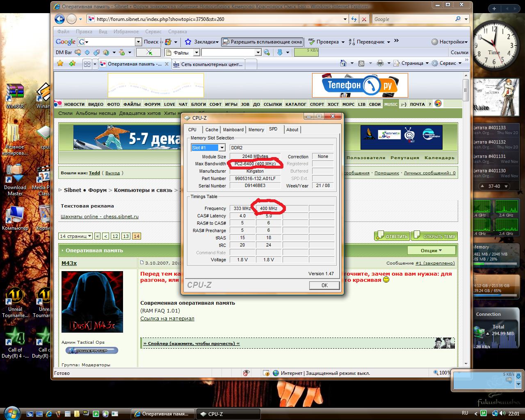Open Favorites Center star icon
This screenshot has width=525, height=420.
pyautogui.click(x=60, y=63)
